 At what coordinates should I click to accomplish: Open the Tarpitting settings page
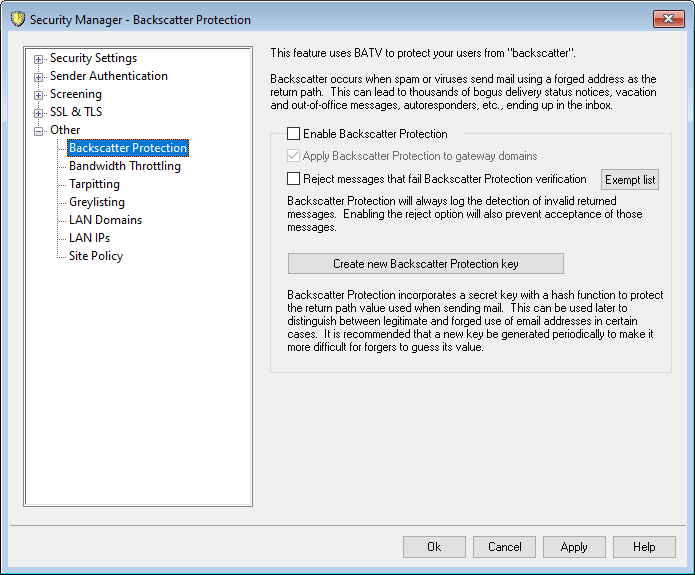(94, 184)
